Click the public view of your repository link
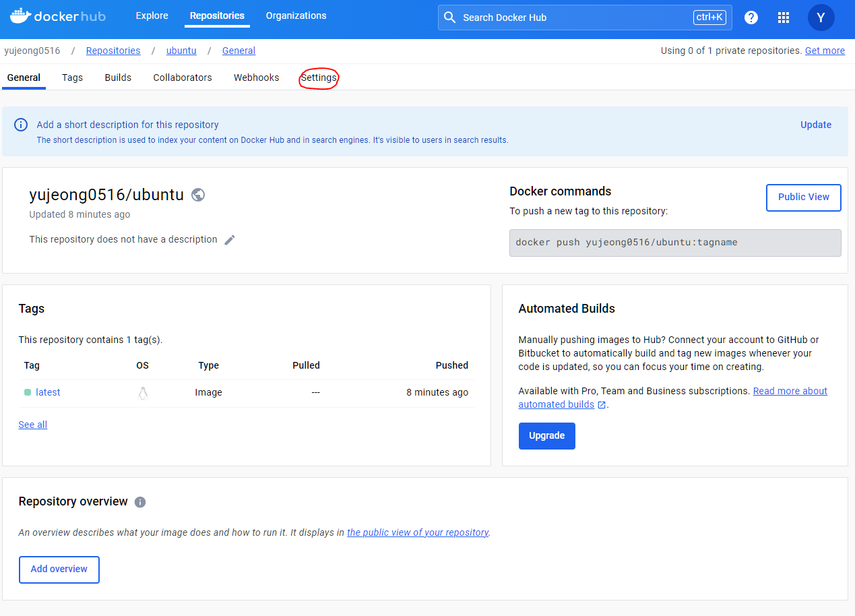Image resolution: width=855 pixels, height=616 pixels. pos(418,532)
